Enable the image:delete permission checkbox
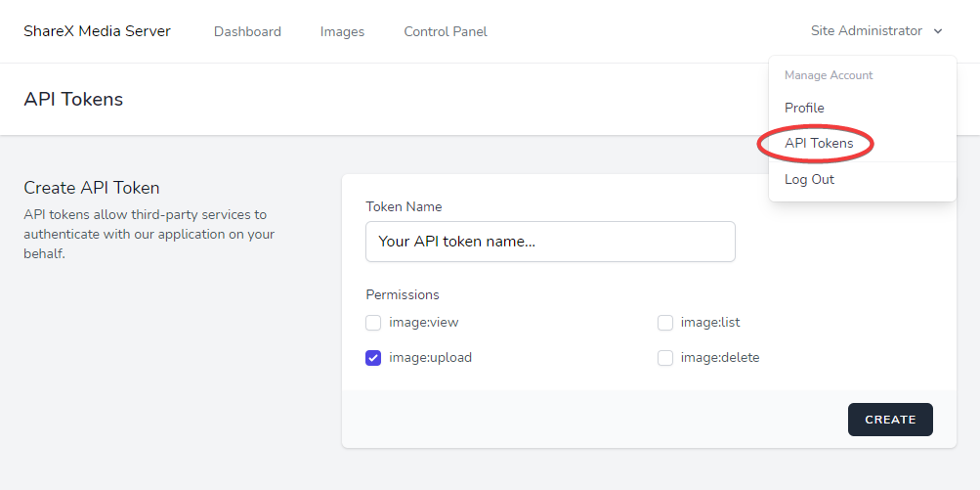This screenshot has width=980, height=490. coord(665,358)
